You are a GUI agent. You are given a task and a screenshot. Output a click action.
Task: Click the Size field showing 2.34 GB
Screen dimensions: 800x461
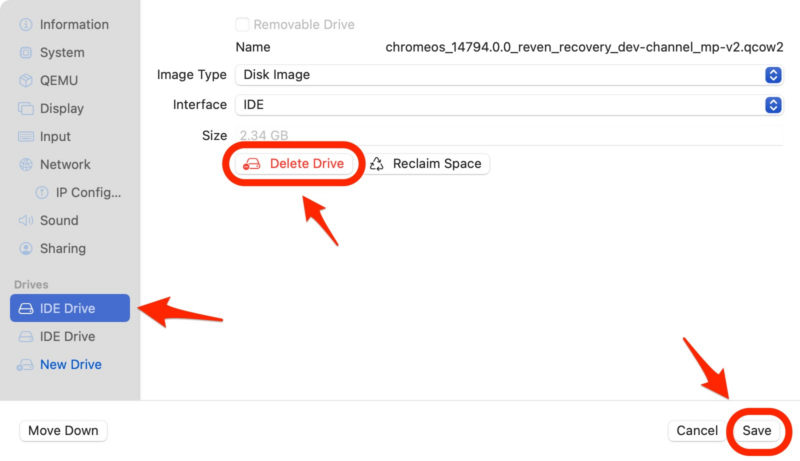509,136
